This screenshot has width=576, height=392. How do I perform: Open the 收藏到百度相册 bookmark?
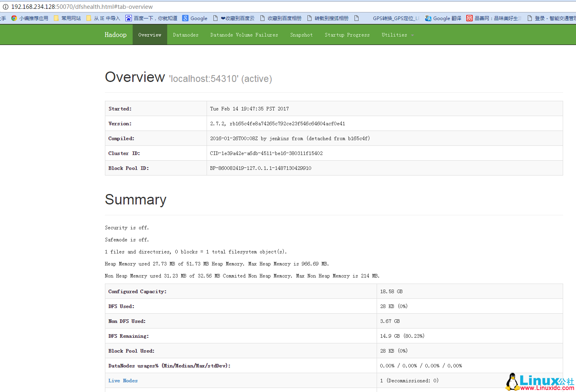(281, 18)
